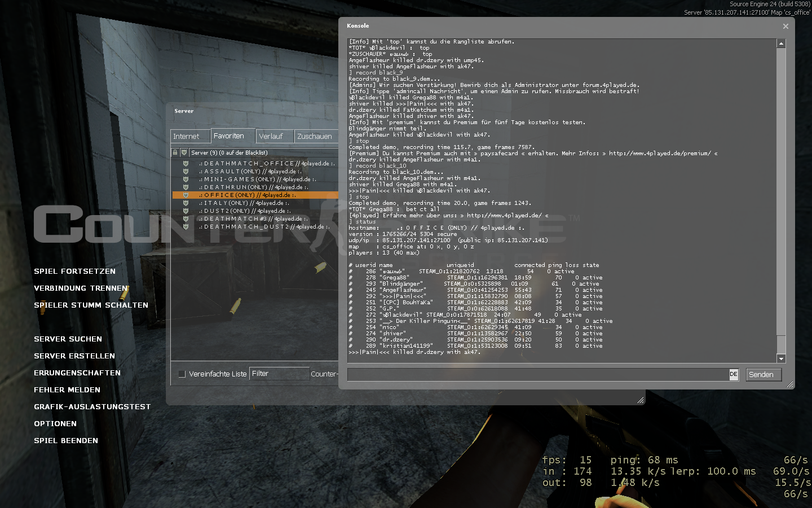Open Errungenschaften menu entry

77,373
